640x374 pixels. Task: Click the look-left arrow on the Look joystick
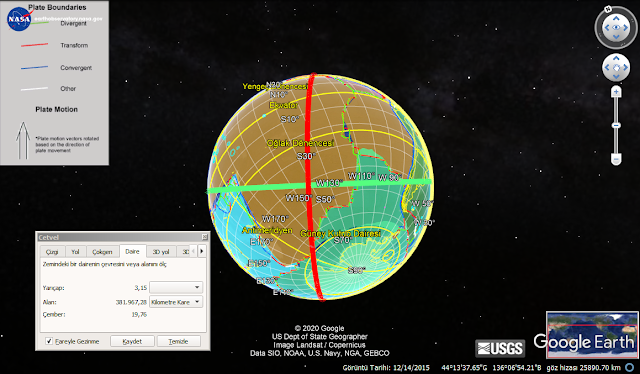pos(607,28)
